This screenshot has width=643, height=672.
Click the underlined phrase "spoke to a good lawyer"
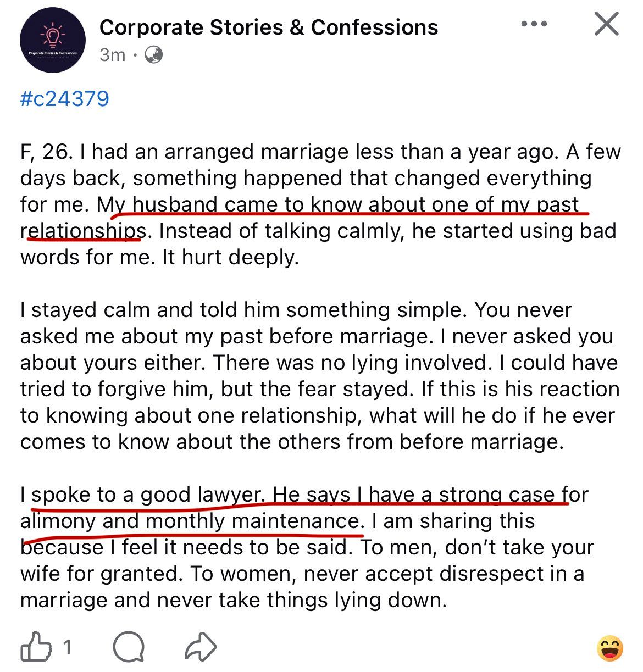coord(146,495)
